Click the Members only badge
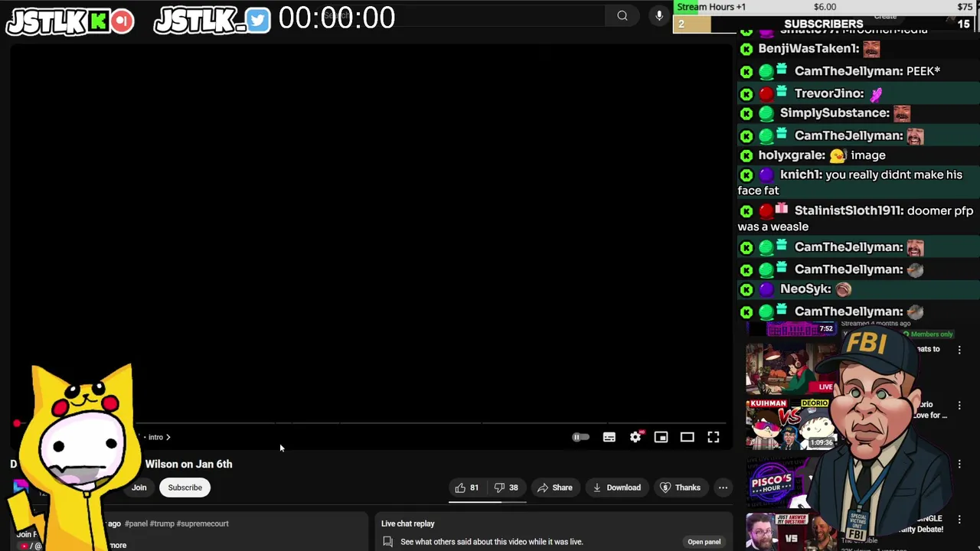980x551 pixels. 927,334
